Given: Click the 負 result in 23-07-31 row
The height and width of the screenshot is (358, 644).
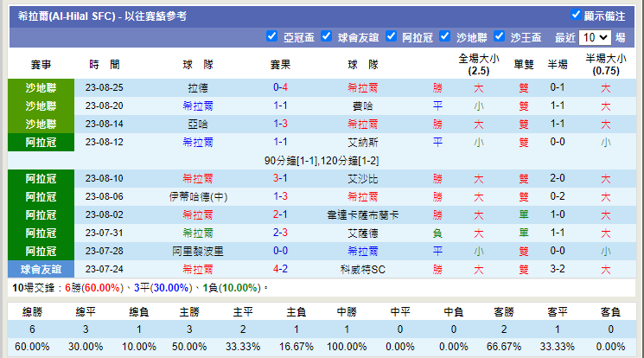Looking at the screenshot, I should (x=437, y=233).
